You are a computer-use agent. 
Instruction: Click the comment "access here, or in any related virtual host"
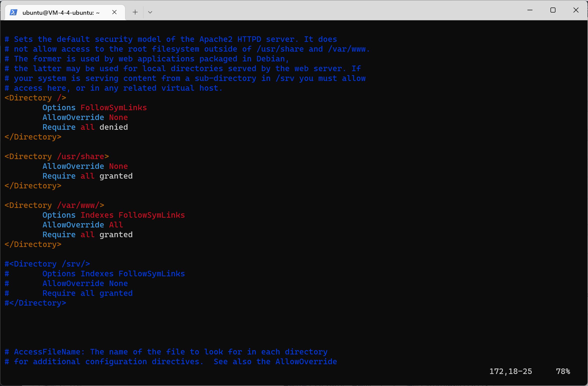pos(114,88)
